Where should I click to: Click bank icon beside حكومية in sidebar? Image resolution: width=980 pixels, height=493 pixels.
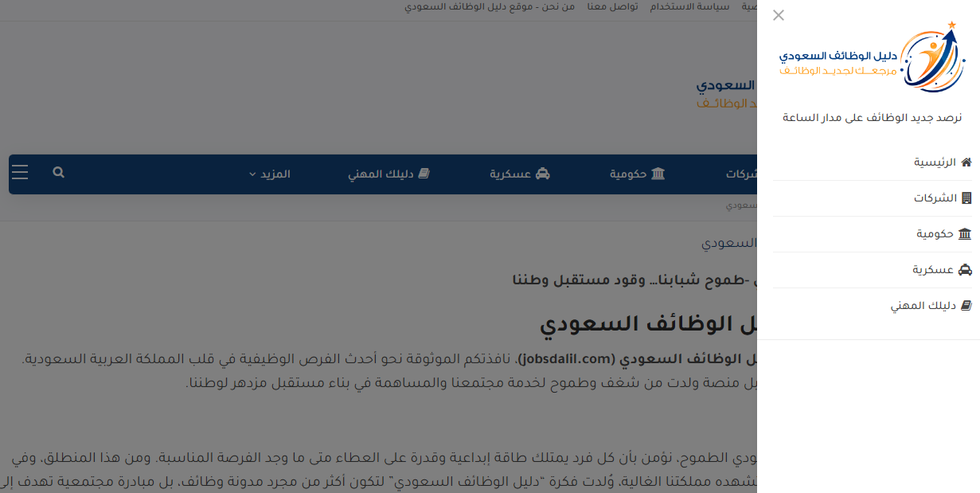[966, 234]
